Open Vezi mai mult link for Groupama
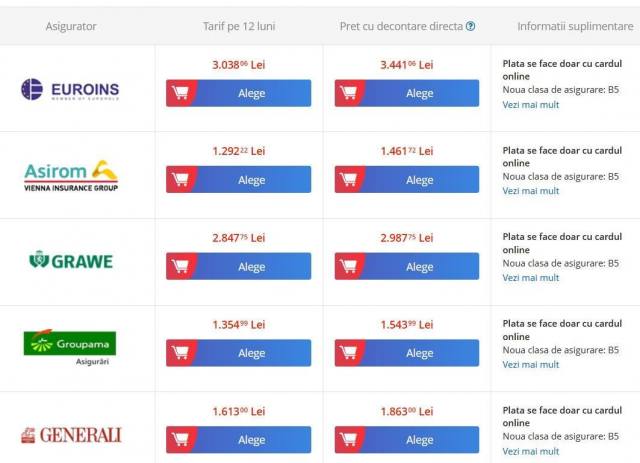The image size is (640, 463). [530, 365]
